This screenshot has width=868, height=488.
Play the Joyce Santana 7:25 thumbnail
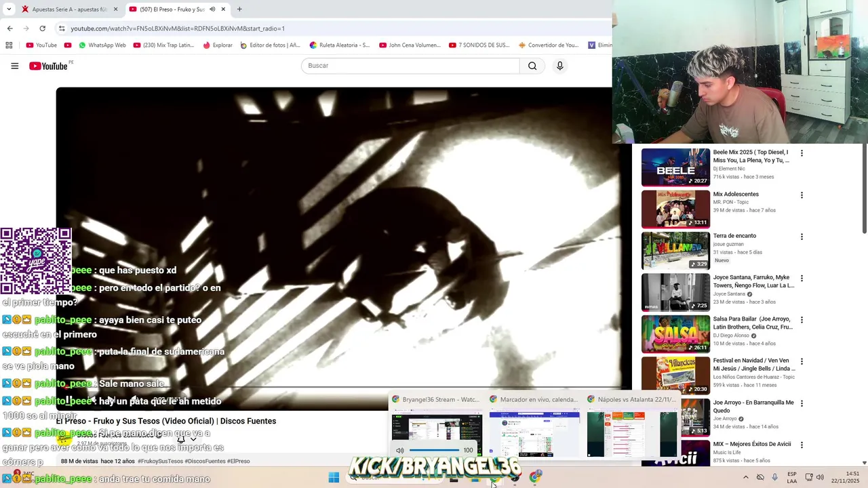coord(675,292)
